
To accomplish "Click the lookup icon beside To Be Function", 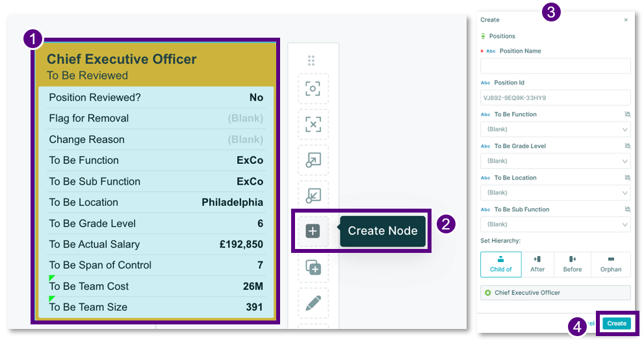I will pos(627,114).
